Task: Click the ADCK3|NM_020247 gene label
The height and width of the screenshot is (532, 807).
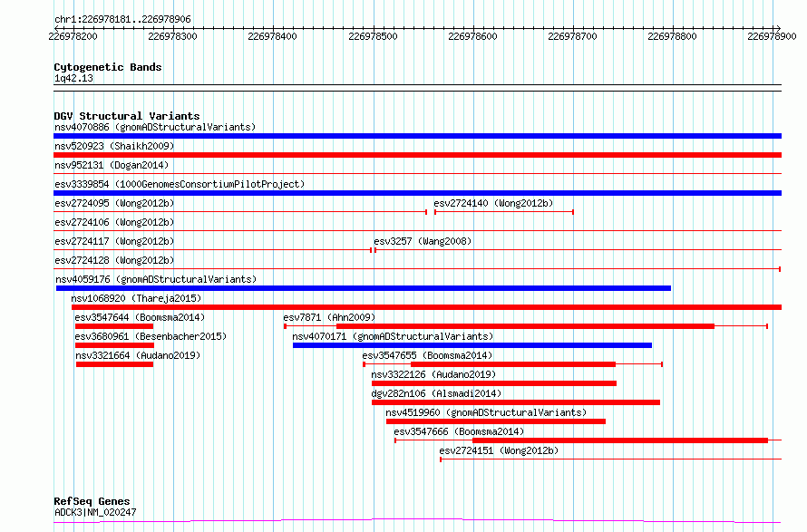Action: point(95,512)
